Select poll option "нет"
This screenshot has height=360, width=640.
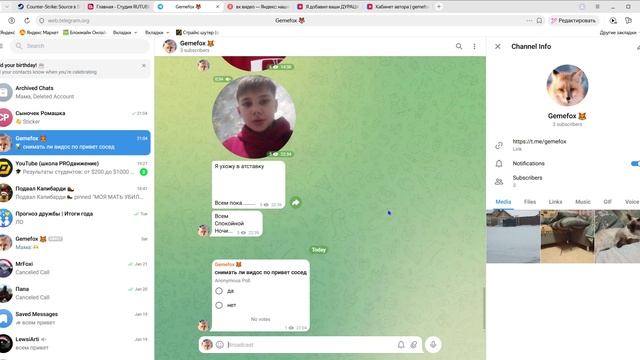pyautogui.click(x=219, y=305)
